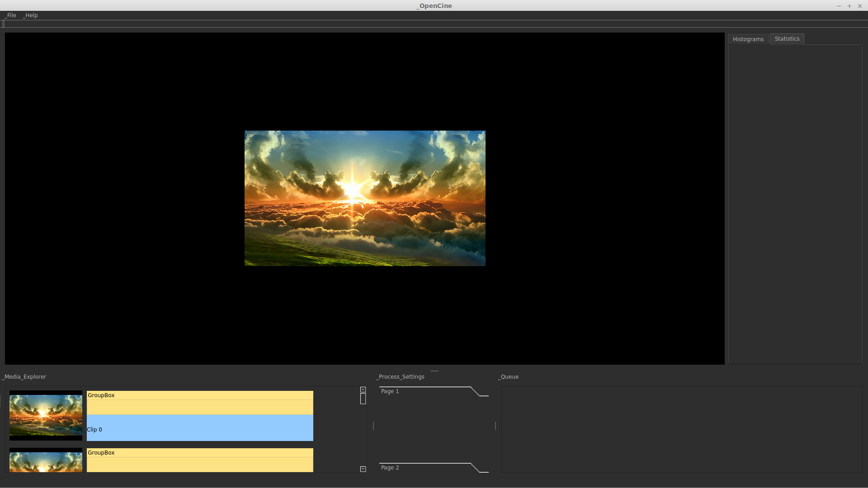This screenshot has height=488, width=868.
Task: Maximize the OpenCine window
Action: (849, 6)
